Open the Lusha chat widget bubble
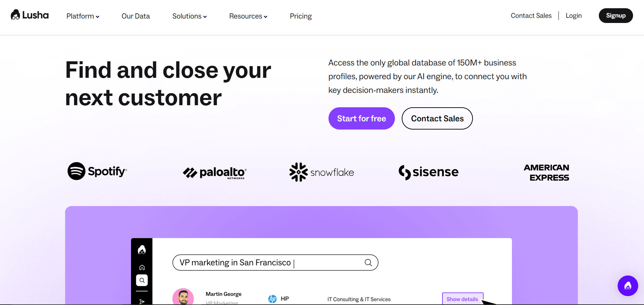Image resolution: width=644 pixels, height=305 pixels. 628,286
